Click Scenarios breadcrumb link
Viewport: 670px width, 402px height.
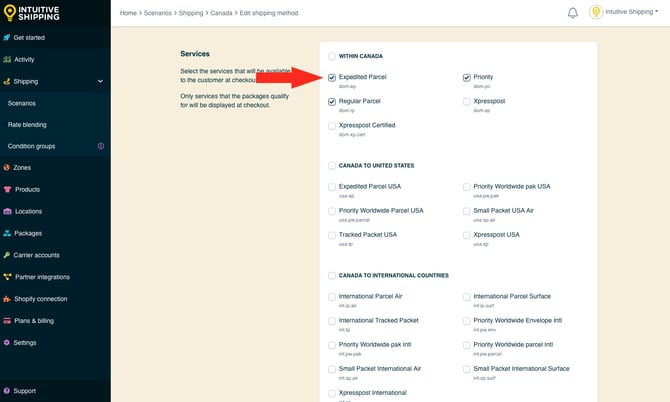(158, 13)
